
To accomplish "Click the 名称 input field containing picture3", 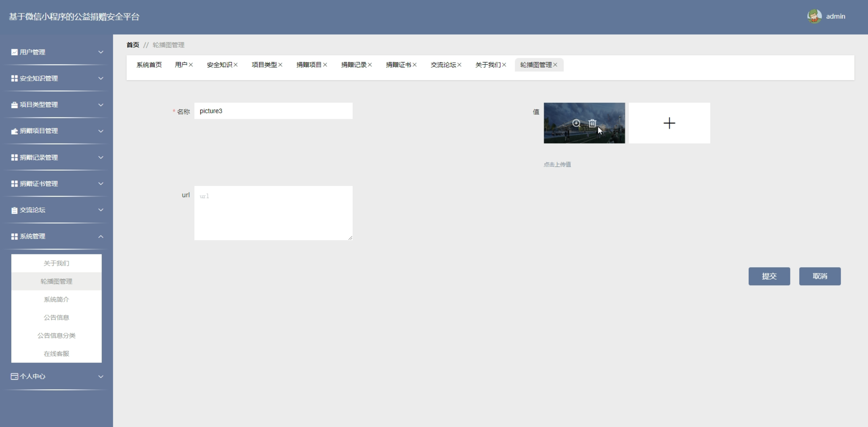I will 273,111.
